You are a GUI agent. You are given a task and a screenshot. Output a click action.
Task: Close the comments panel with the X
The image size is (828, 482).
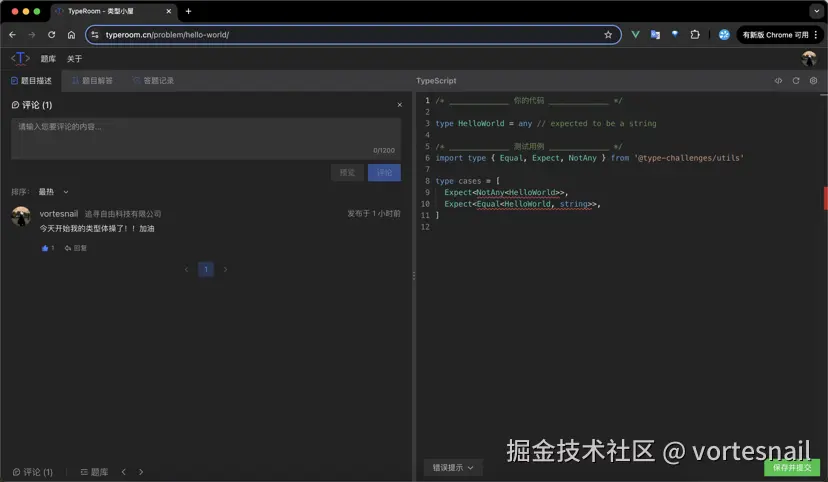pyautogui.click(x=399, y=105)
